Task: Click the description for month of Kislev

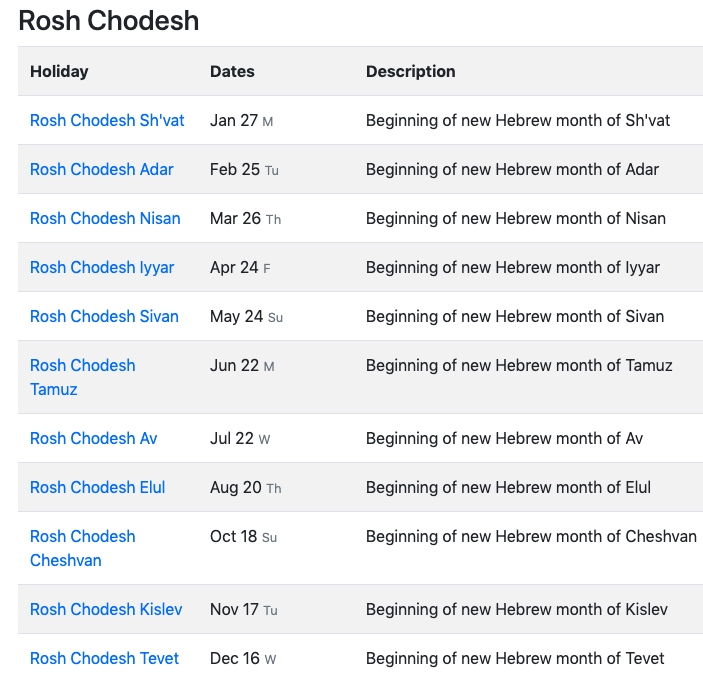Action: 517,610
